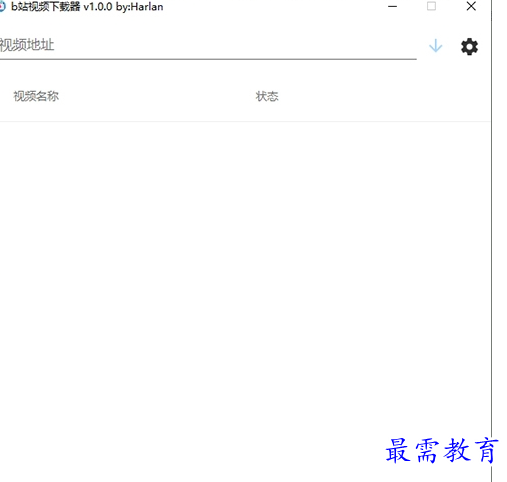Click the blue download arrow icon
The image size is (507, 482).
[x=435, y=46]
